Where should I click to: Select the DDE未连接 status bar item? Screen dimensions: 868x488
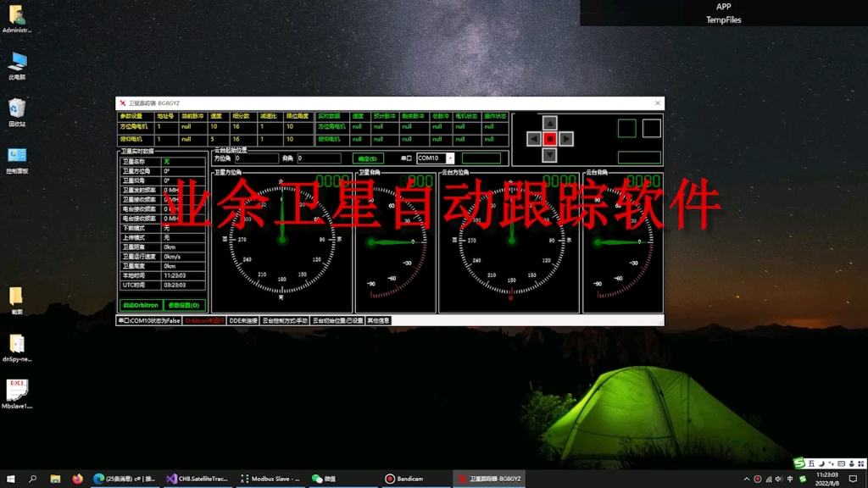tap(244, 320)
